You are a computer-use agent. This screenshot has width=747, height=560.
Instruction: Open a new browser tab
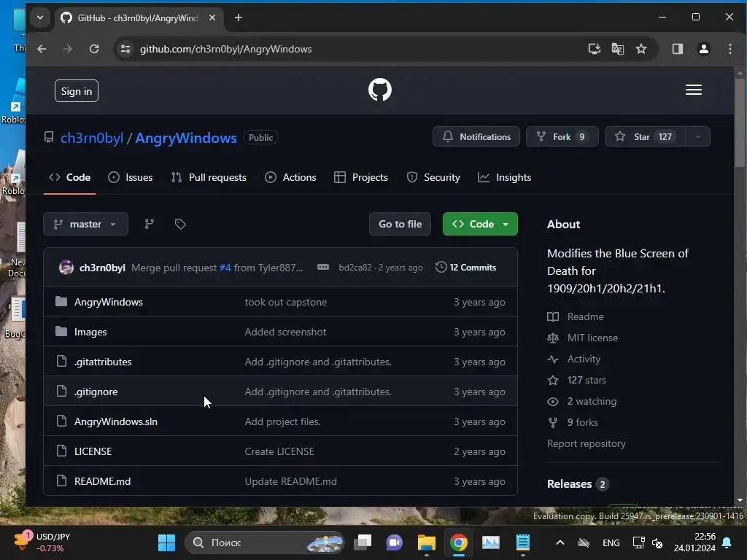pyautogui.click(x=239, y=17)
